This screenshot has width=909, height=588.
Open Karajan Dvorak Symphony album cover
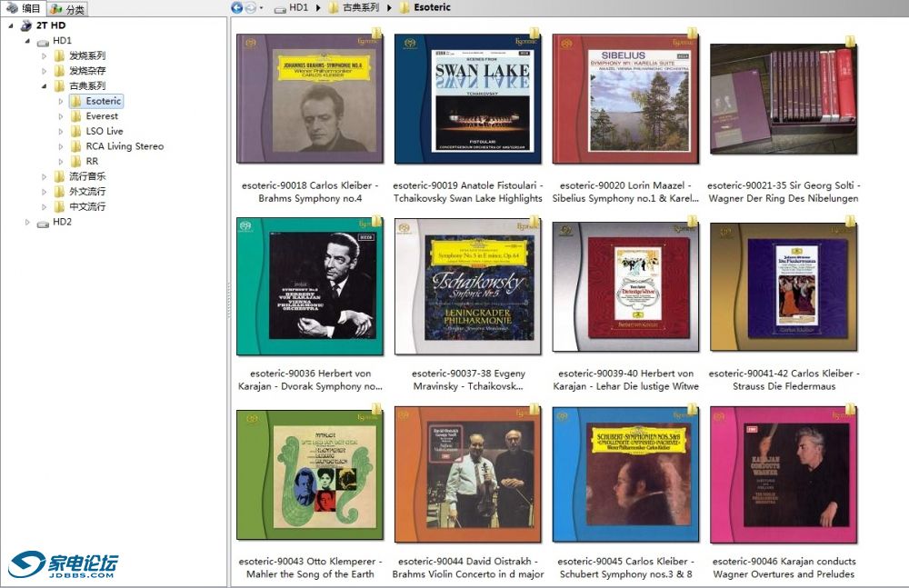(x=310, y=286)
